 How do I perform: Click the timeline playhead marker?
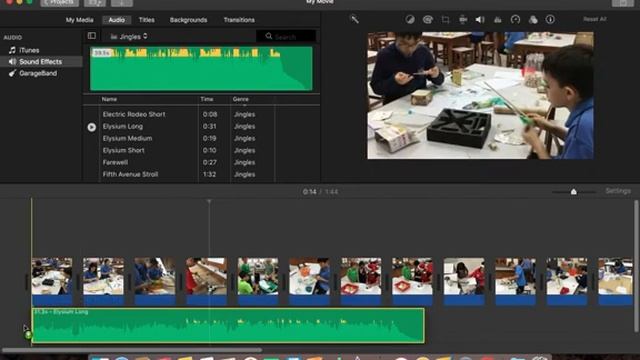point(209,201)
